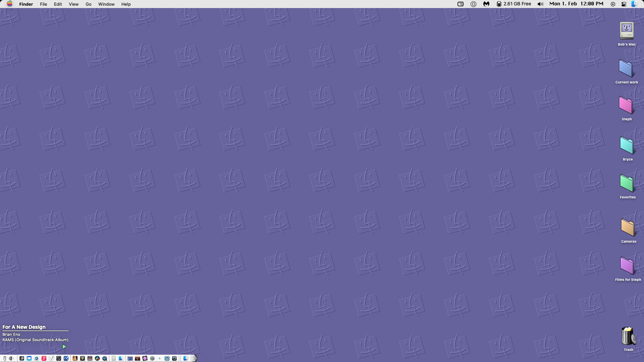Select the Current work folder
This screenshot has width=644, height=362.
626,69
